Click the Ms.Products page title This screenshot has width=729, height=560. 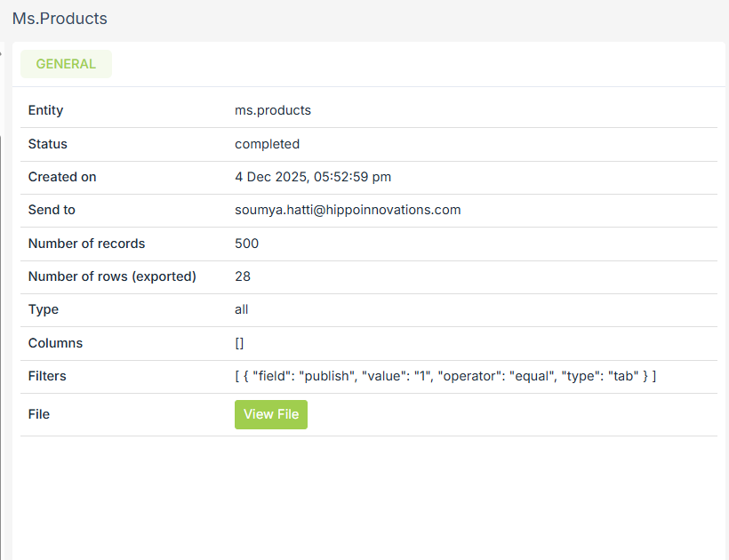[x=60, y=19]
